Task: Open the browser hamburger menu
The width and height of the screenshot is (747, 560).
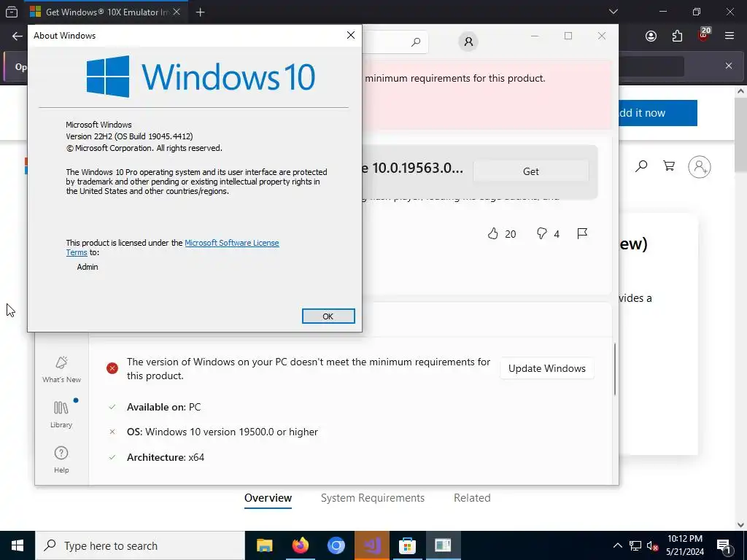Action: 729,36
